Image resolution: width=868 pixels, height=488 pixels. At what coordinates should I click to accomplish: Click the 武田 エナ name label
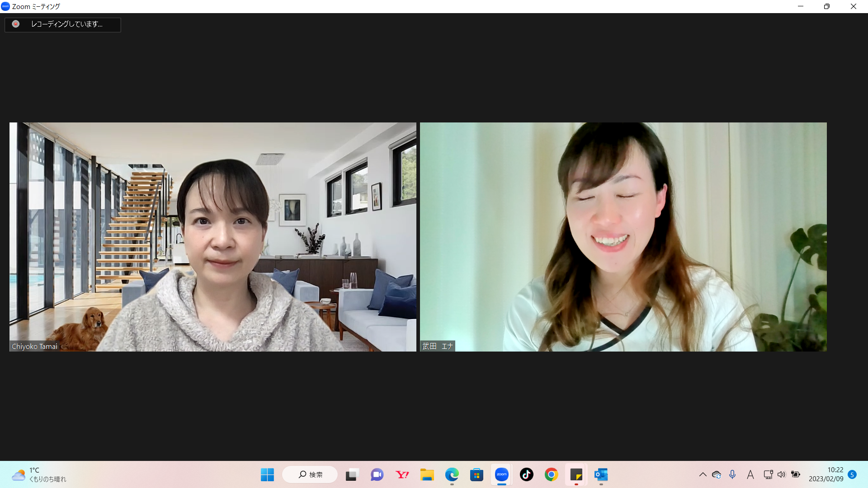click(438, 346)
